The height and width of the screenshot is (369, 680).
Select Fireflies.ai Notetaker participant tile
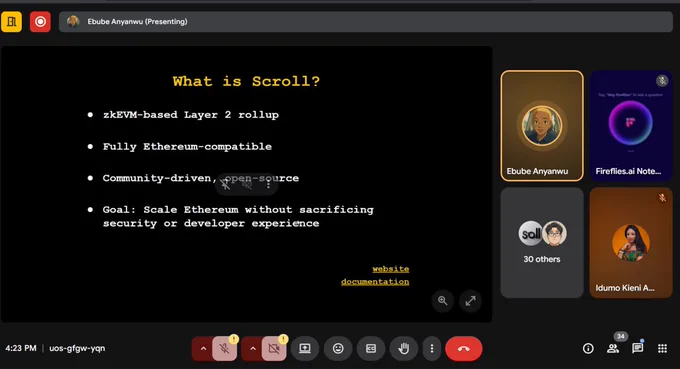pos(631,126)
